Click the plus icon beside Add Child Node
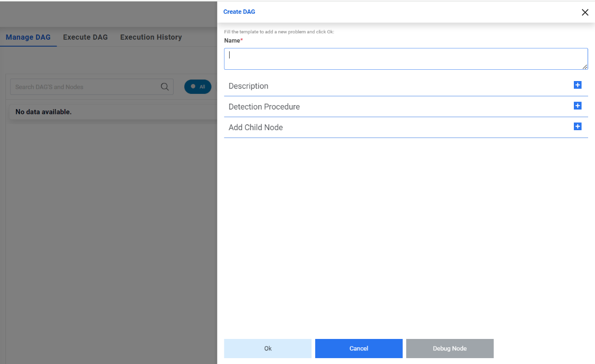The height and width of the screenshot is (364, 595). 577,126
